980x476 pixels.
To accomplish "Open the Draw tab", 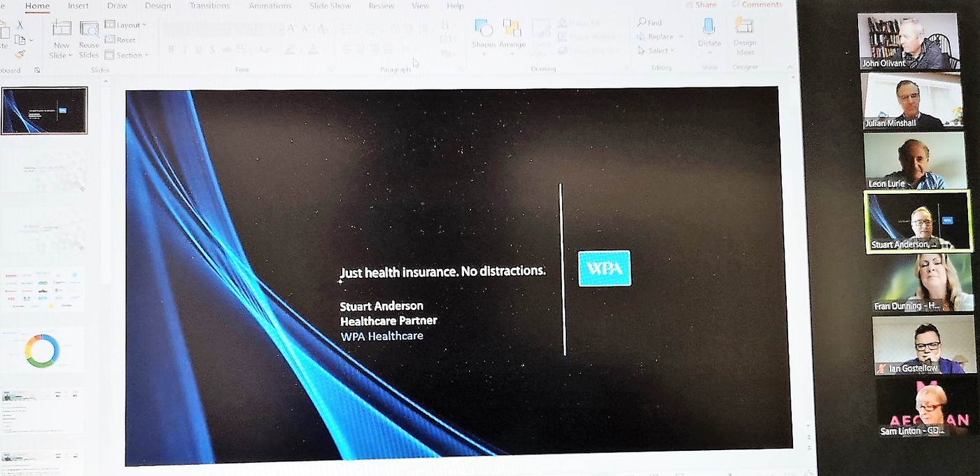I will coord(117,6).
